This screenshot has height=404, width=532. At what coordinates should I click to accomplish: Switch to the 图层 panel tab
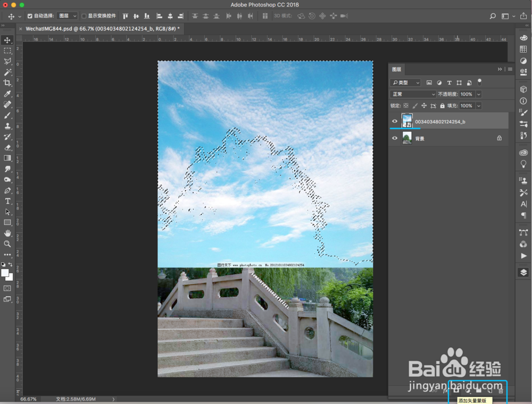pos(397,69)
